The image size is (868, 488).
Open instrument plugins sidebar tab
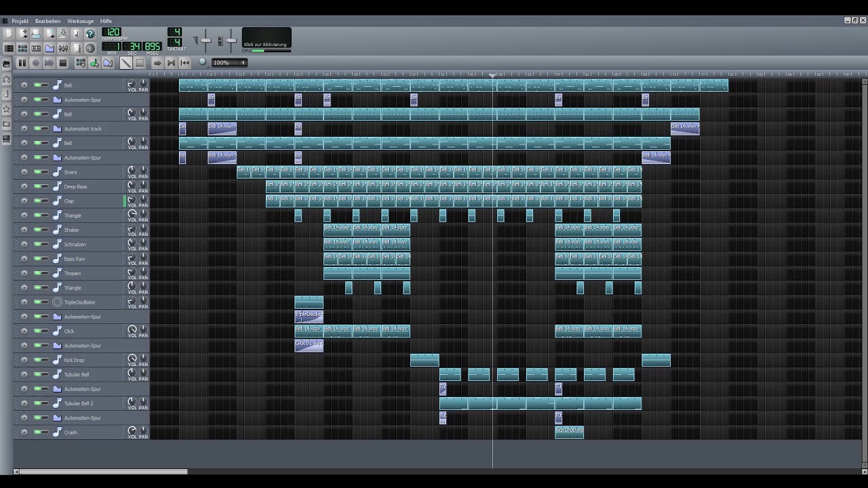[x=6, y=64]
